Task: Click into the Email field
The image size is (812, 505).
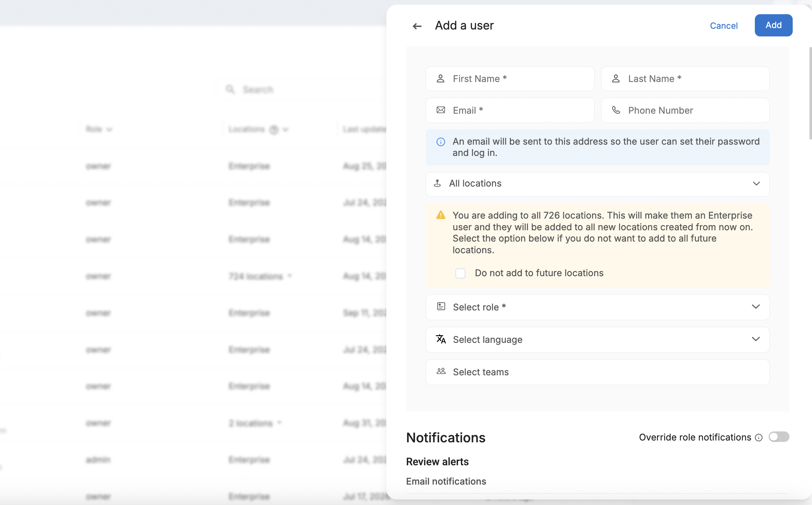Action: coord(510,110)
